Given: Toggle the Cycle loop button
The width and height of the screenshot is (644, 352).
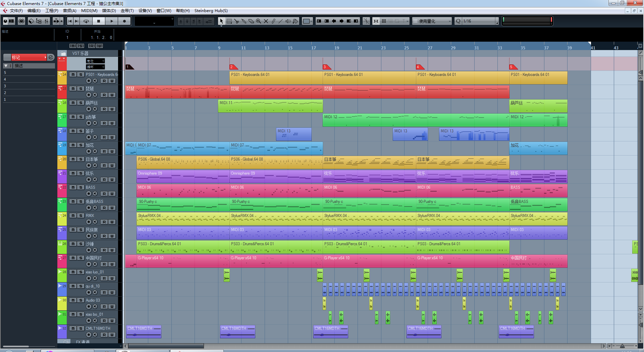Looking at the screenshot, I should (x=86, y=21).
